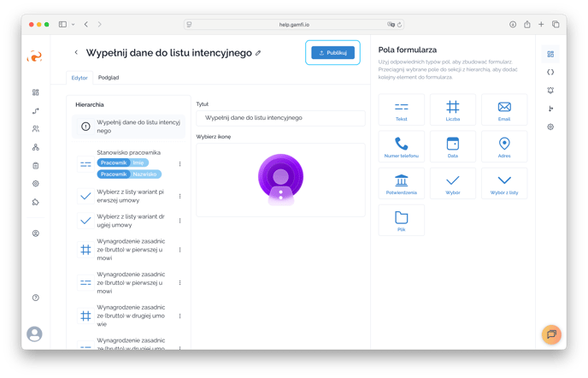Select the Liczba number field tile
Screen dimensions: 588x378
(x=453, y=110)
